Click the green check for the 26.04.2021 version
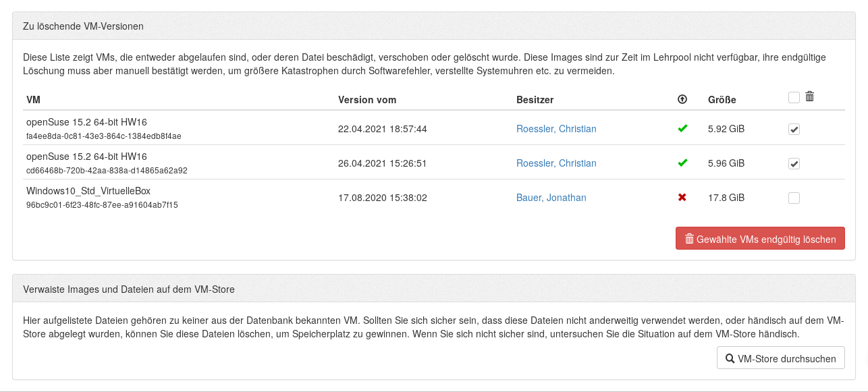The width and height of the screenshot is (868, 392). pos(682,163)
